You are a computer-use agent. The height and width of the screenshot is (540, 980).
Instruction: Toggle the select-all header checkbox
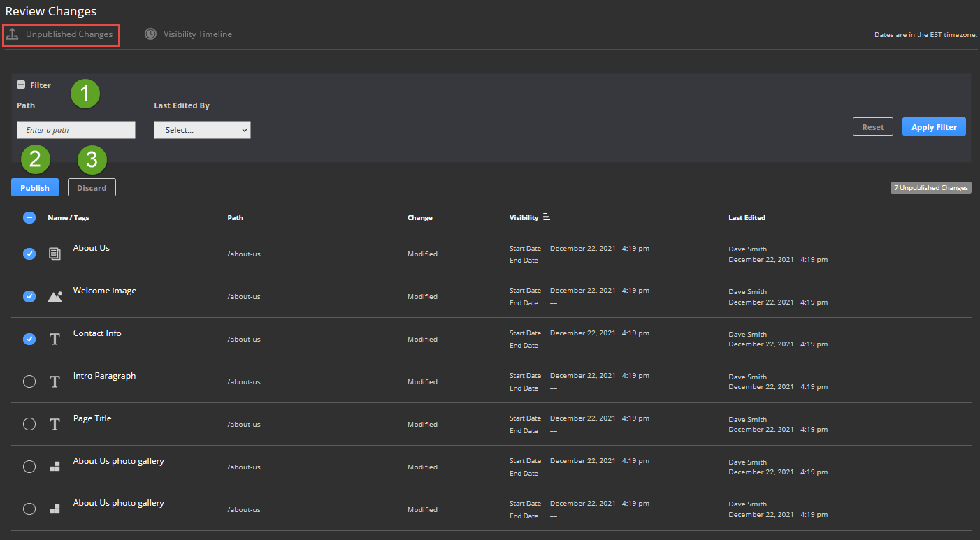29,217
